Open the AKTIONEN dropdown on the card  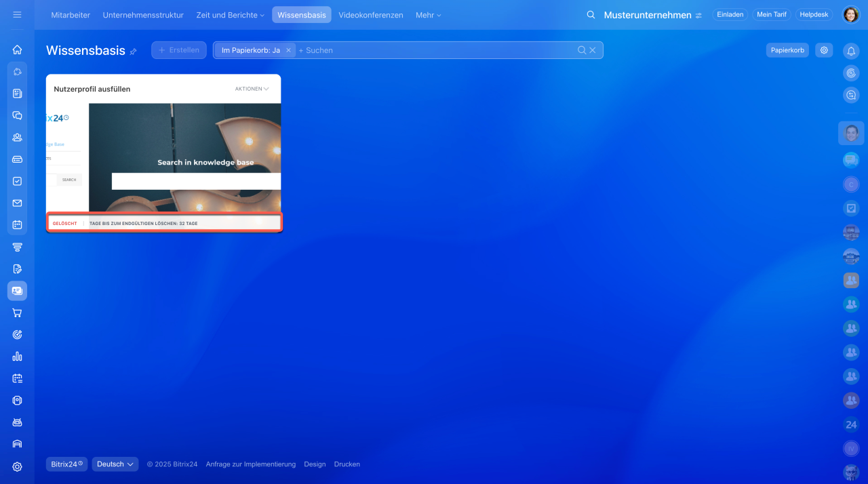252,89
